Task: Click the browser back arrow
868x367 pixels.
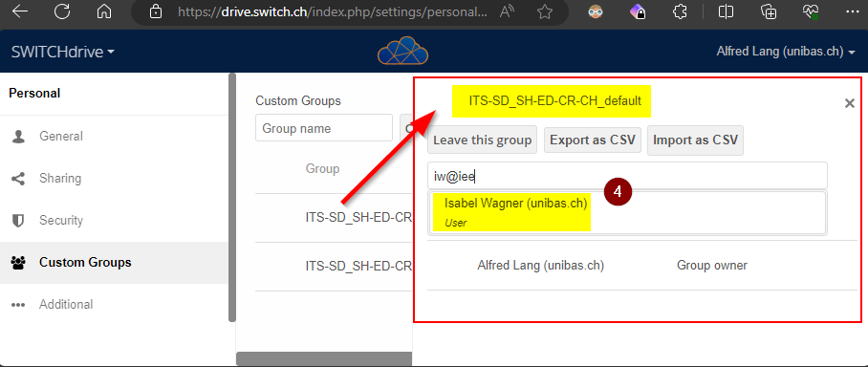Action: pyautogui.click(x=20, y=11)
